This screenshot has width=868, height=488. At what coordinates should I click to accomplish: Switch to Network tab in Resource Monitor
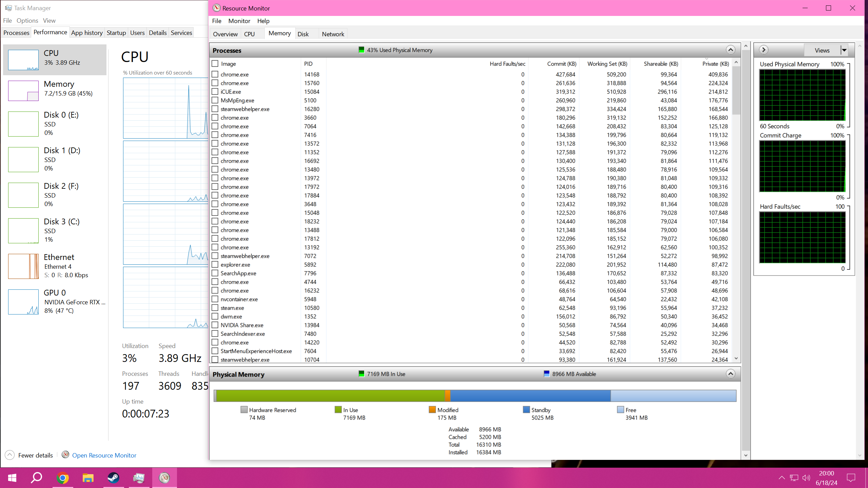point(333,34)
